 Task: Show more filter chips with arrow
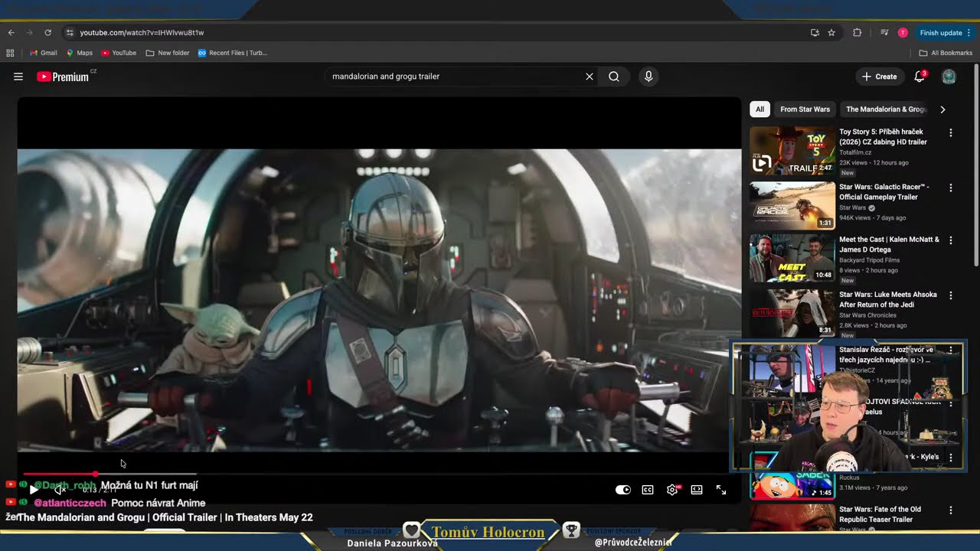pos(942,109)
